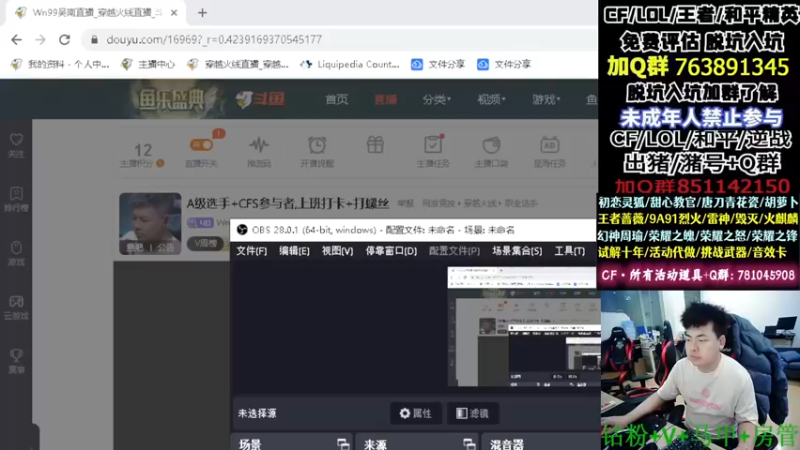Pop out the OBS 来源 dock
This screenshot has width=800, height=450.
(469, 444)
